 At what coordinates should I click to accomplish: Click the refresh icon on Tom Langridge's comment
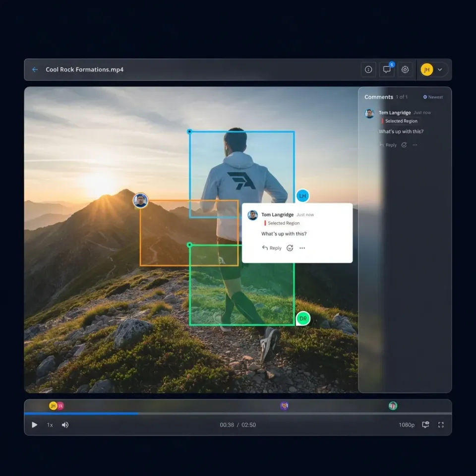pyautogui.click(x=290, y=248)
